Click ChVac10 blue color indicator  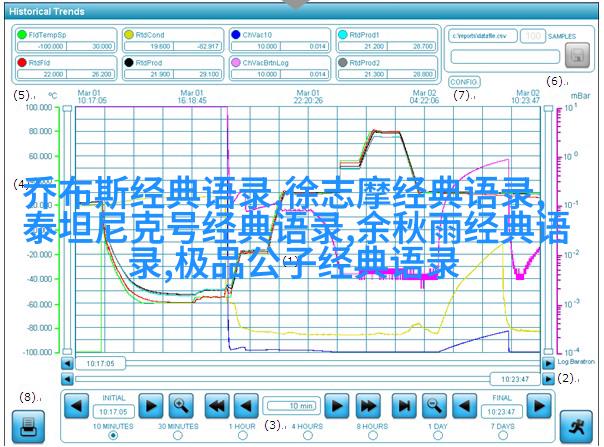[236, 35]
